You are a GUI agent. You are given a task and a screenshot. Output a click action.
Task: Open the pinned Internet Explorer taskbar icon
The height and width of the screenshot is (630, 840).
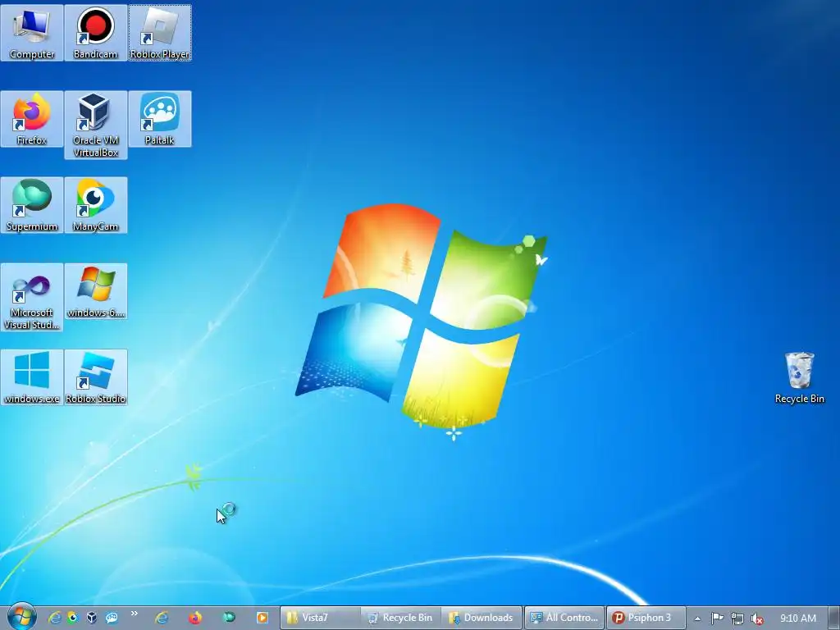pos(162,618)
